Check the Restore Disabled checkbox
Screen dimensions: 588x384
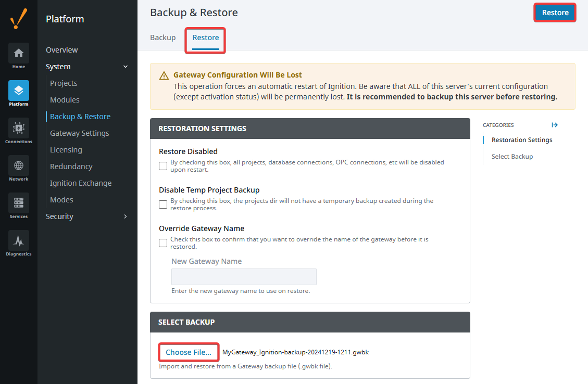162,166
